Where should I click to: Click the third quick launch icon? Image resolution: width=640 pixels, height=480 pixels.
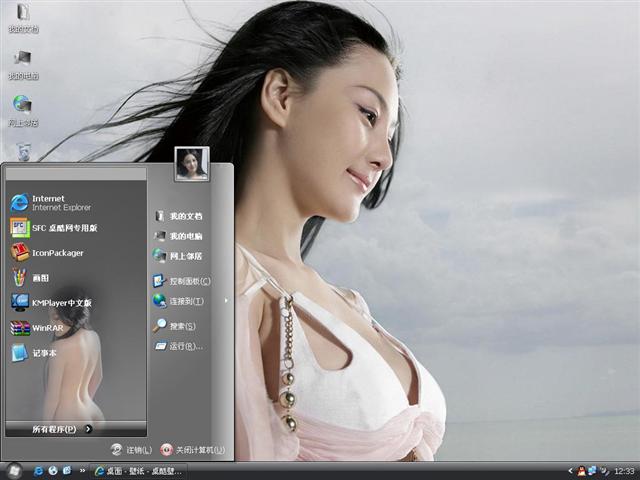(x=67, y=471)
